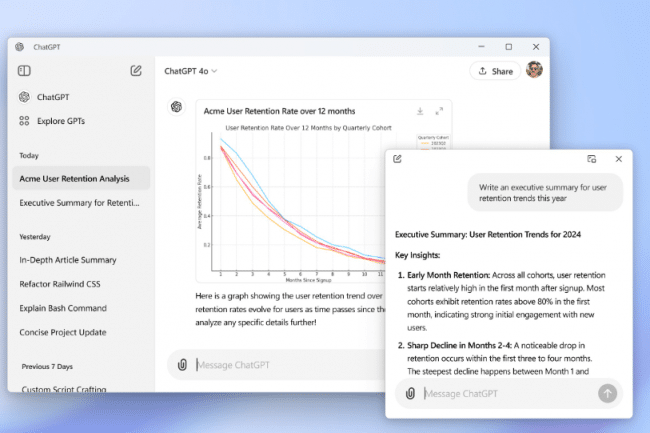The image size is (650, 433).
Task: Minimize the ChatGPT main window
Action: pyautogui.click(x=481, y=47)
